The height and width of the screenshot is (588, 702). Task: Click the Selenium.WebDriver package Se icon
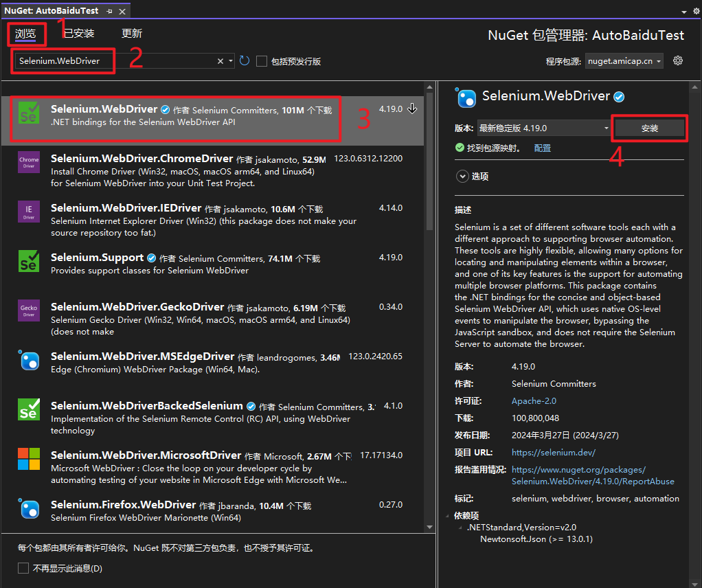(29, 113)
